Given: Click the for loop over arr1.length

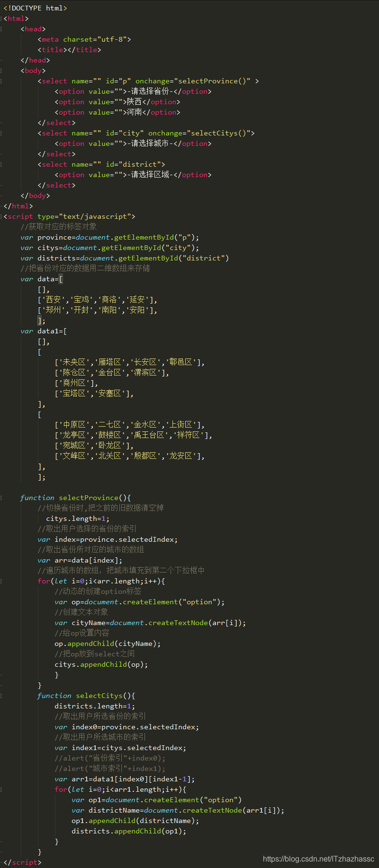Looking at the screenshot, I should 120,789.
